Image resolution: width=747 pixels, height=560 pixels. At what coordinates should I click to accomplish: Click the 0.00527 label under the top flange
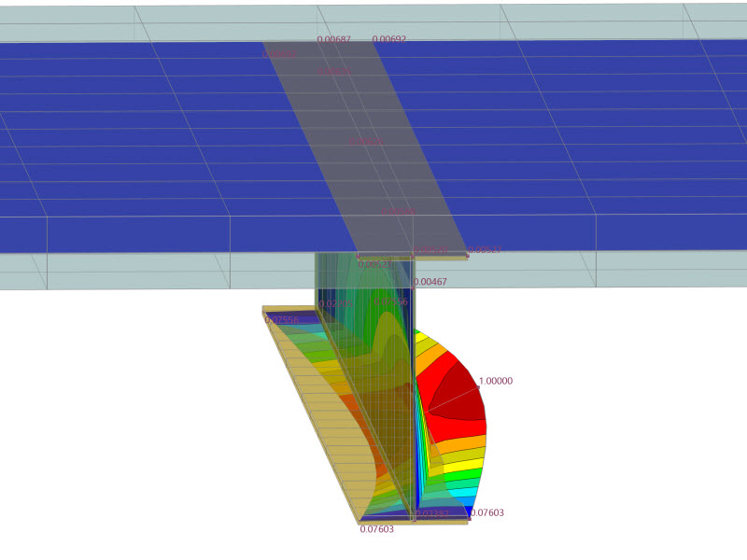point(374,264)
